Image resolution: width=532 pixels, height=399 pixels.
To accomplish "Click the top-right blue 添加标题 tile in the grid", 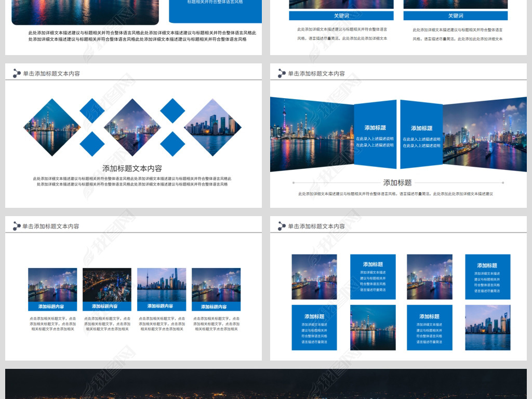I will tap(487, 276).
